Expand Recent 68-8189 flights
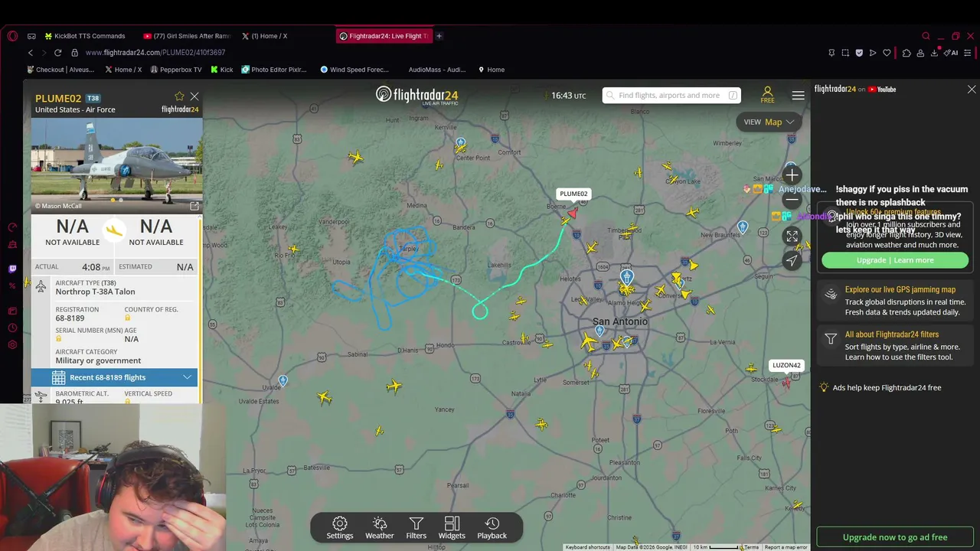 click(114, 377)
